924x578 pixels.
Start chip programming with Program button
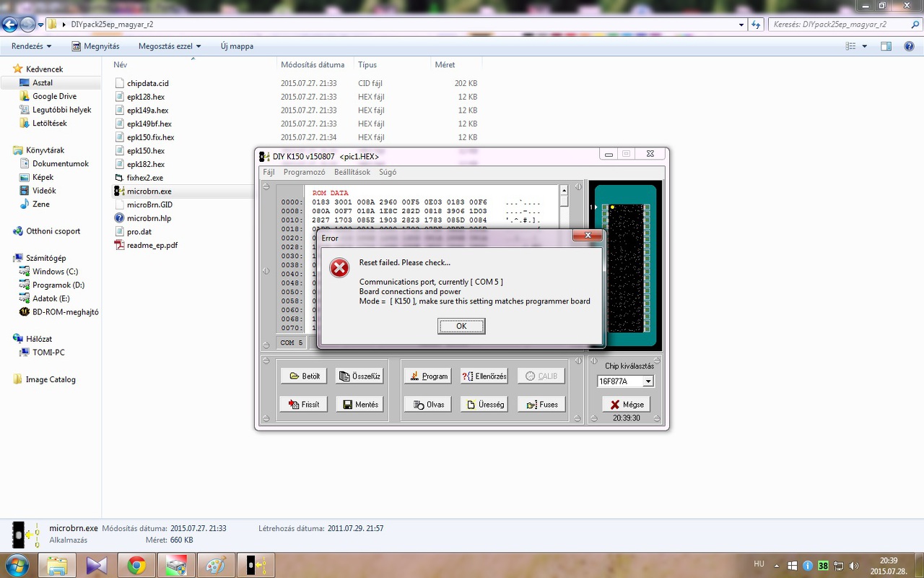[427, 376]
